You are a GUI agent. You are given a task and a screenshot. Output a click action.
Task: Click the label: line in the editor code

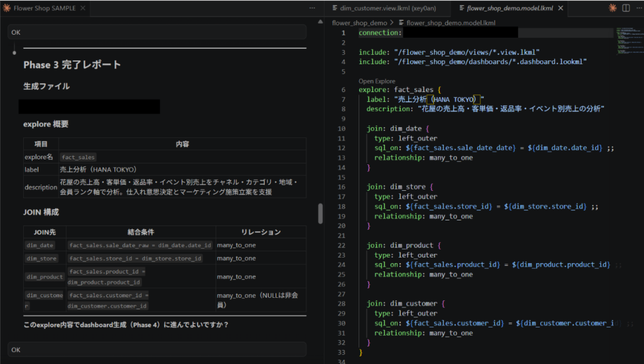click(x=425, y=99)
